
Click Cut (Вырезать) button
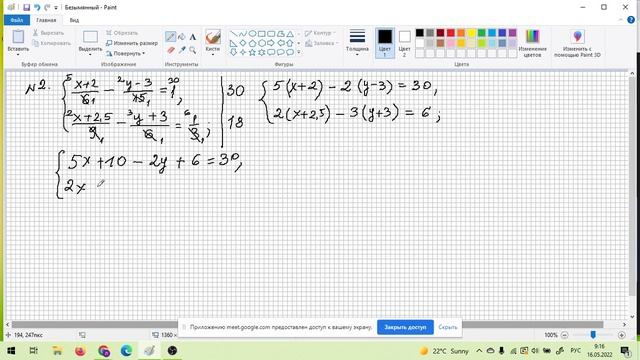(49, 33)
